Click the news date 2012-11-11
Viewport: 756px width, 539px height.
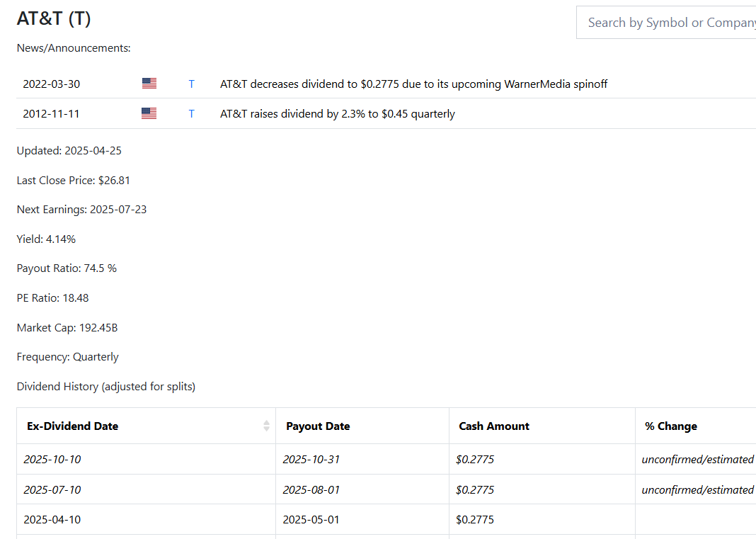51,114
